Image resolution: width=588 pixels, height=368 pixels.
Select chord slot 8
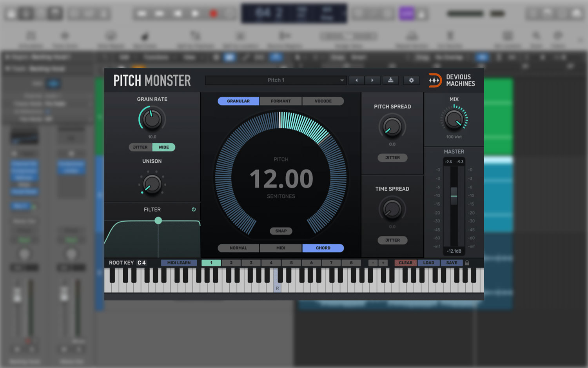(x=351, y=263)
